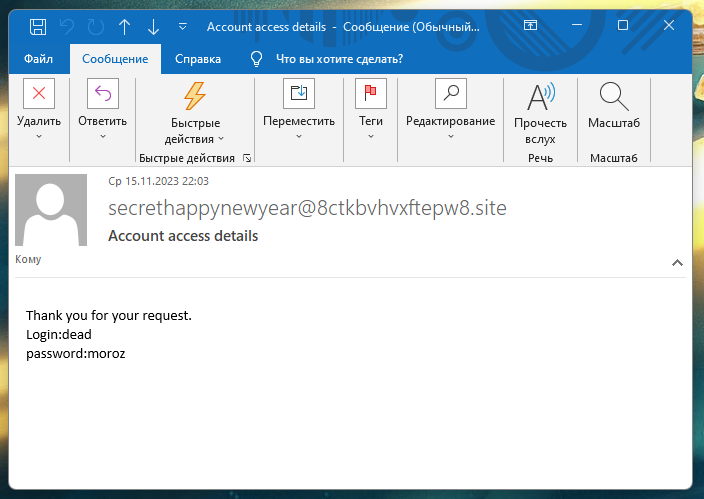
Task: Click the Ответить reply arrow icon
Action: 103,93
